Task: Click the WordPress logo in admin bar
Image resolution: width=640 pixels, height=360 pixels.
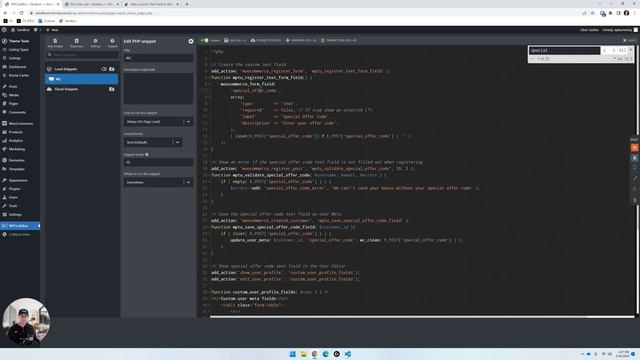Action: [4, 30]
